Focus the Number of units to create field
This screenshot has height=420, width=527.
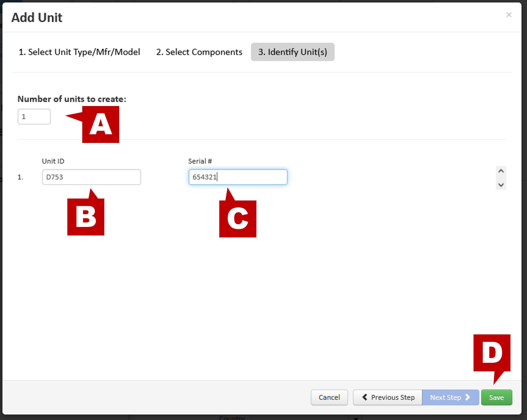click(x=34, y=116)
